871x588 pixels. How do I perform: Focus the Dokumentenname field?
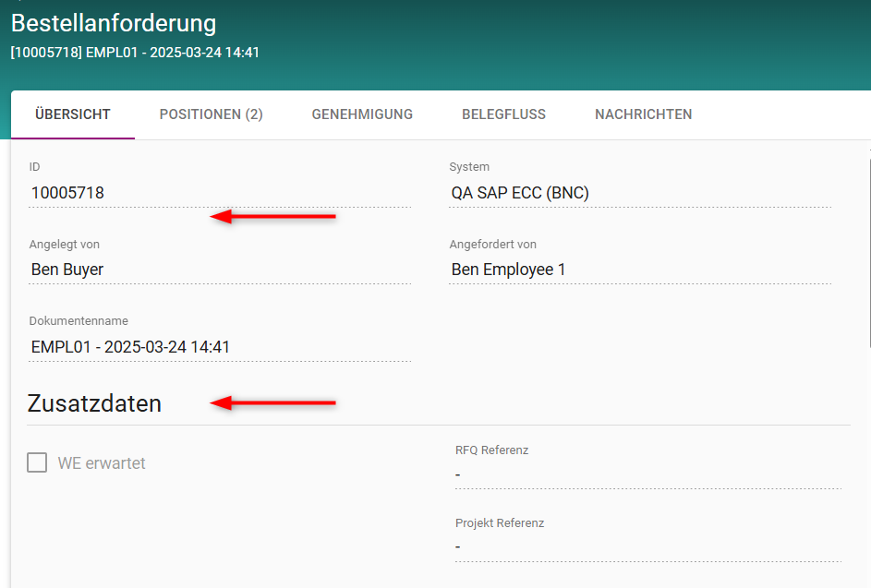(x=219, y=347)
